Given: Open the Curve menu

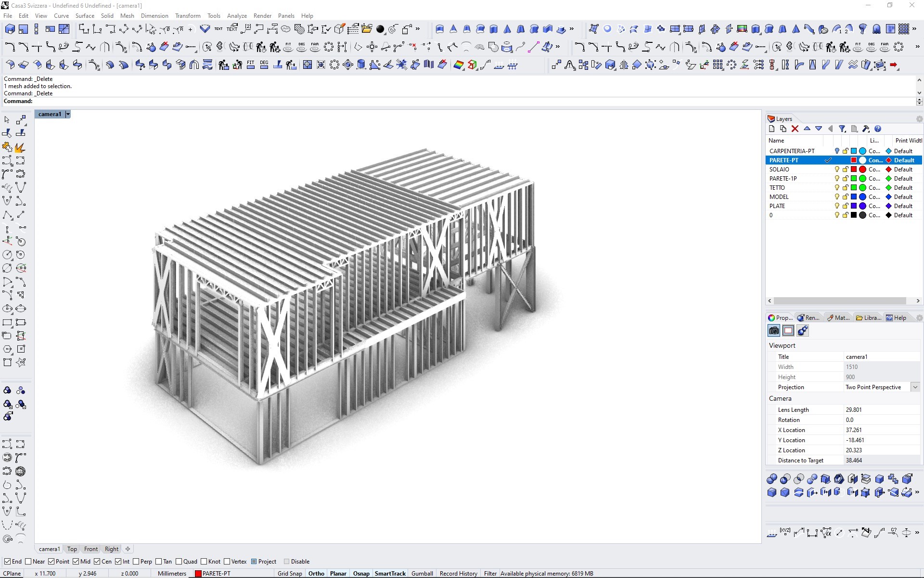Looking at the screenshot, I should (x=61, y=16).
